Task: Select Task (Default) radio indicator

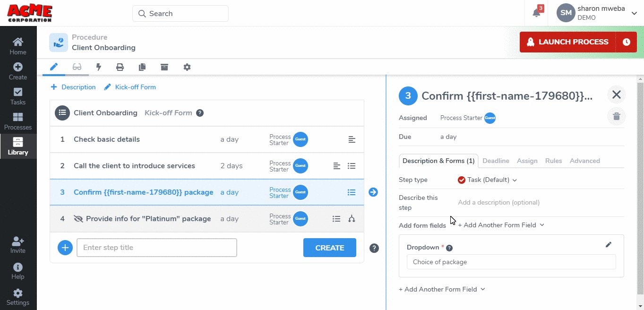Action: (461, 180)
